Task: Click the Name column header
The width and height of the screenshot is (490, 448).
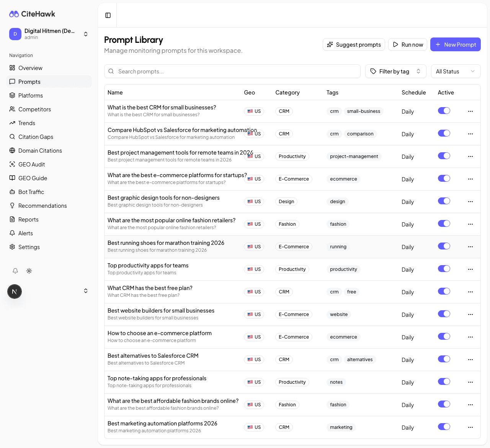Action: (x=115, y=93)
